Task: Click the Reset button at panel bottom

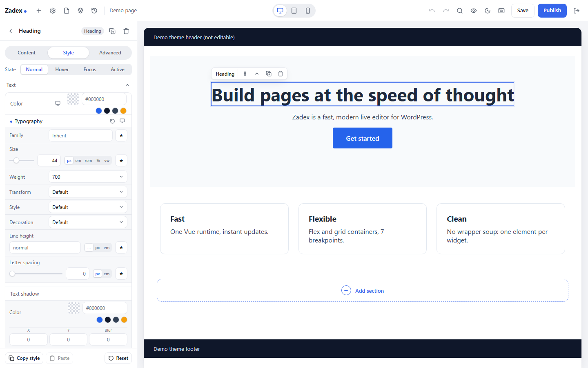Action: pos(118,358)
